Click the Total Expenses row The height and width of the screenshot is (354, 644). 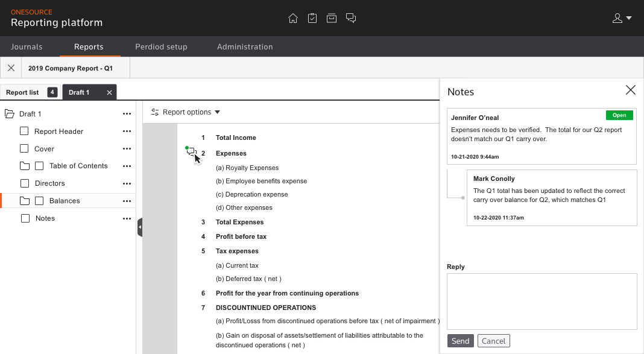(x=240, y=222)
